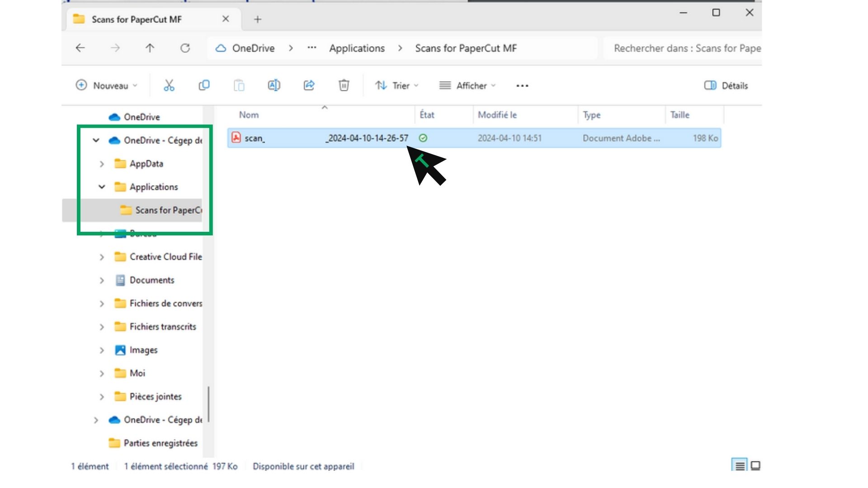The height and width of the screenshot is (488, 868).
Task: Click OneDrive in the address breadcrumb
Action: [253, 48]
